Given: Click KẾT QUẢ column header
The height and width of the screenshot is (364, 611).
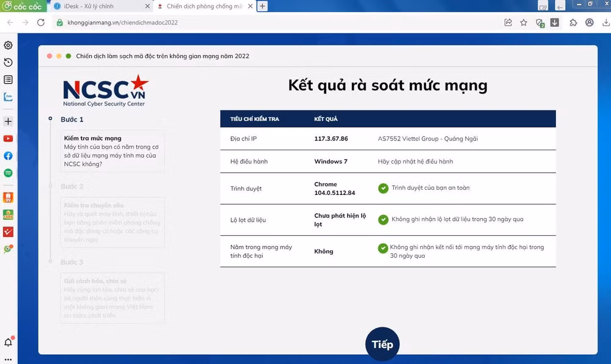Looking at the screenshot, I should point(326,119).
